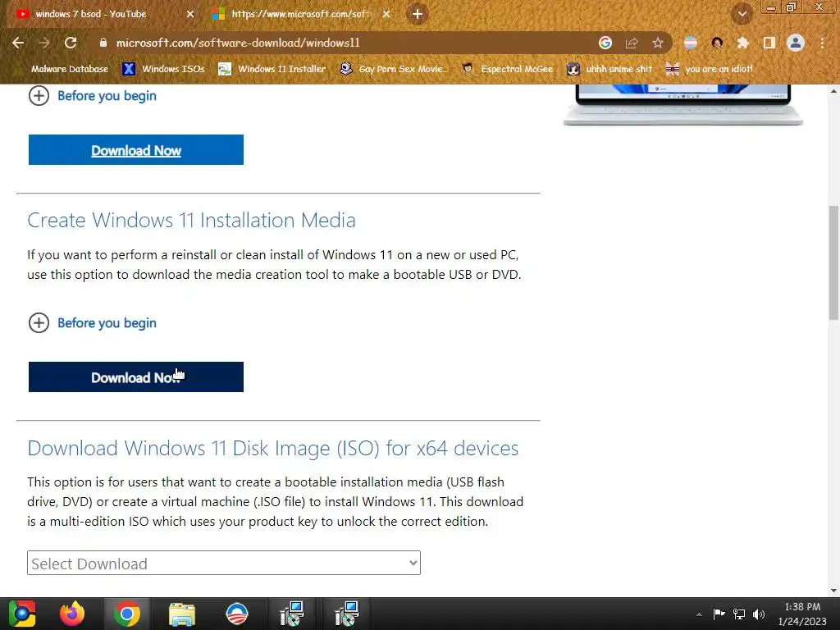Screen dimensions: 840x630
Task: Click the vertical scrollbar thumb
Action: tap(833, 262)
